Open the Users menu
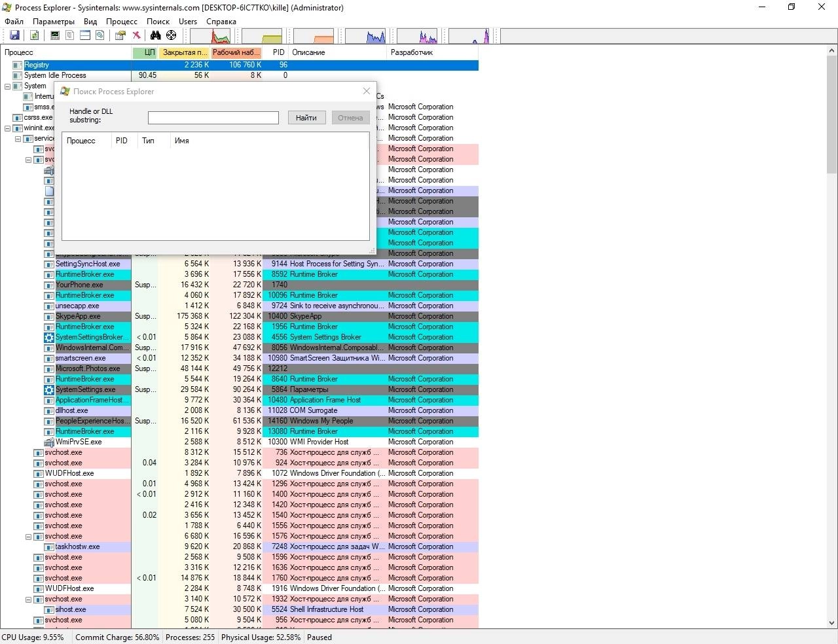Screen dimensions: 838x644 pos(188,21)
